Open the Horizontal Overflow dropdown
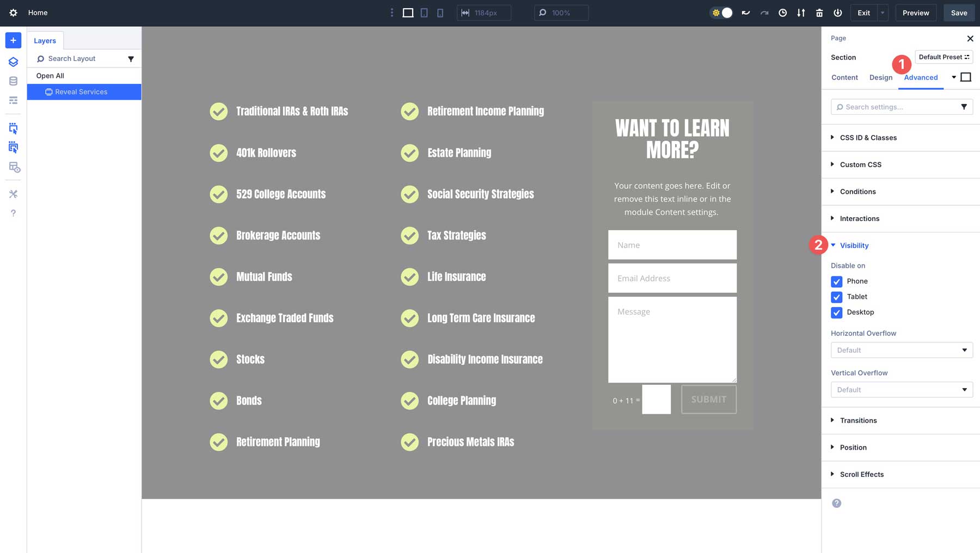 (x=902, y=350)
